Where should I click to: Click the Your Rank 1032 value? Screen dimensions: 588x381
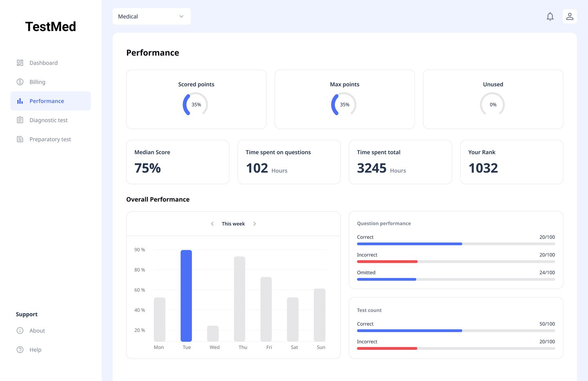click(x=483, y=168)
